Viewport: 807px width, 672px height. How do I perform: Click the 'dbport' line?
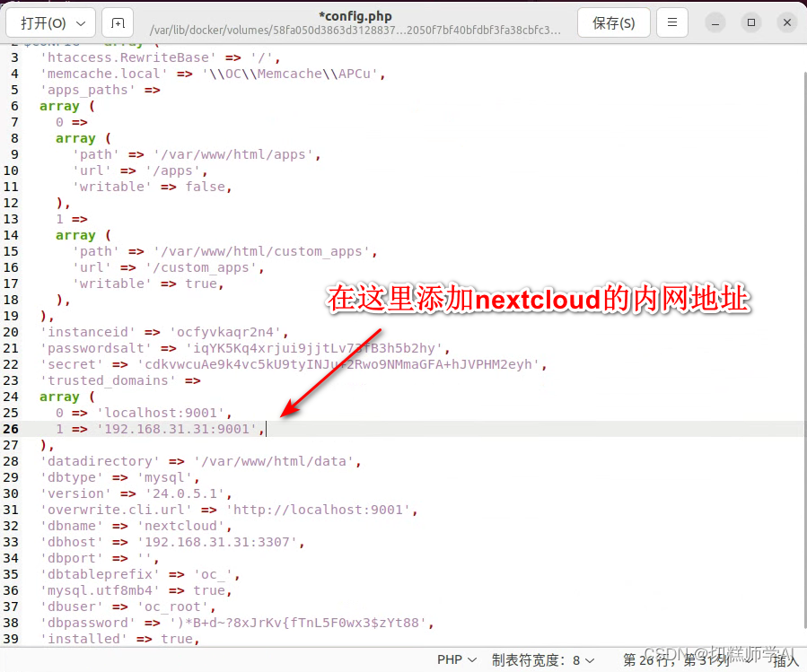100,558
